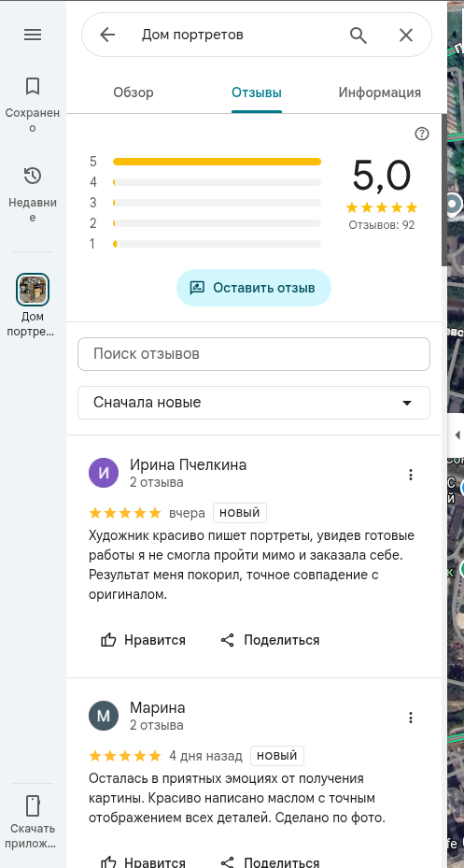Like Ирина Пчелкина's review with Нравится
The image size is (464, 868).
click(143, 640)
